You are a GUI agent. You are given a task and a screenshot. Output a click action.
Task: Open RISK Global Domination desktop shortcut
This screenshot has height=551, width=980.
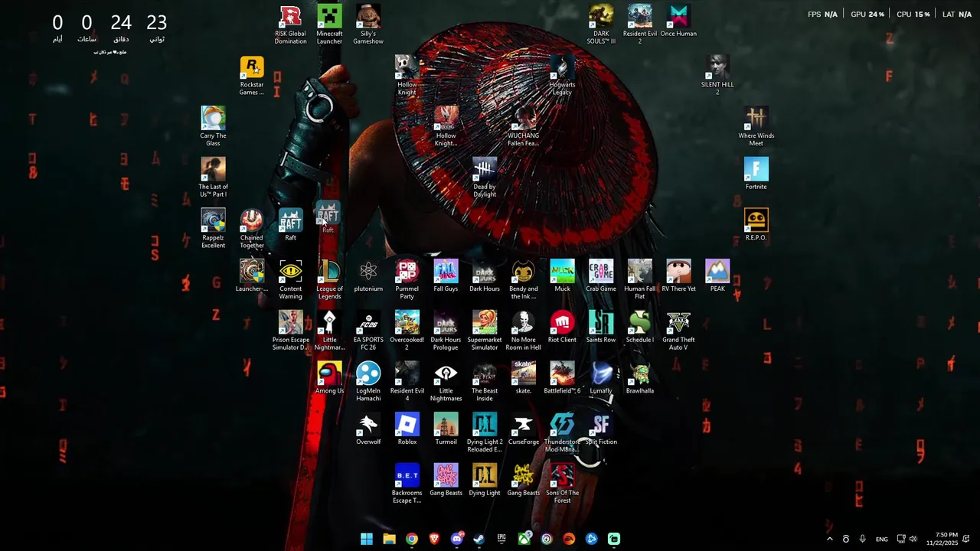(x=290, y=24)
